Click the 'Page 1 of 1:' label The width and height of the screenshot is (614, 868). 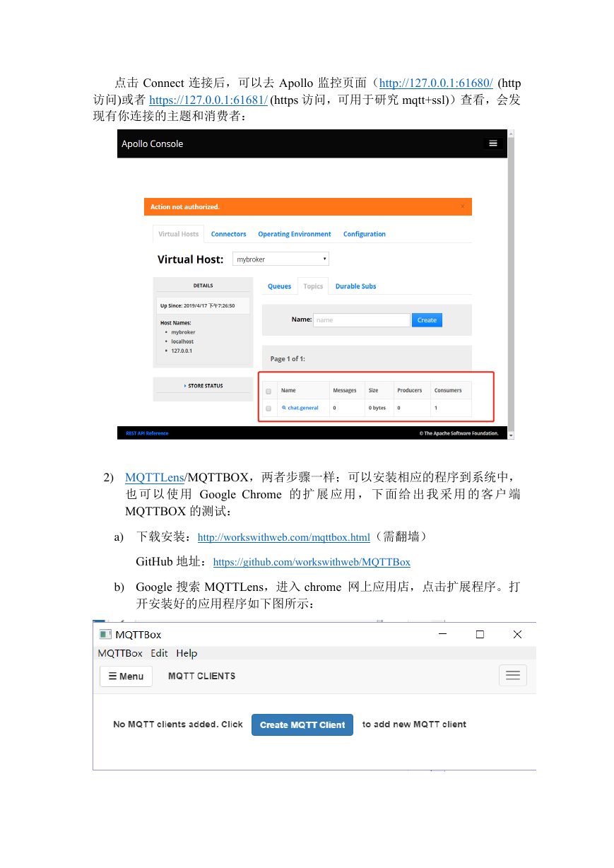pyautogui.click(x=288, y=359)
